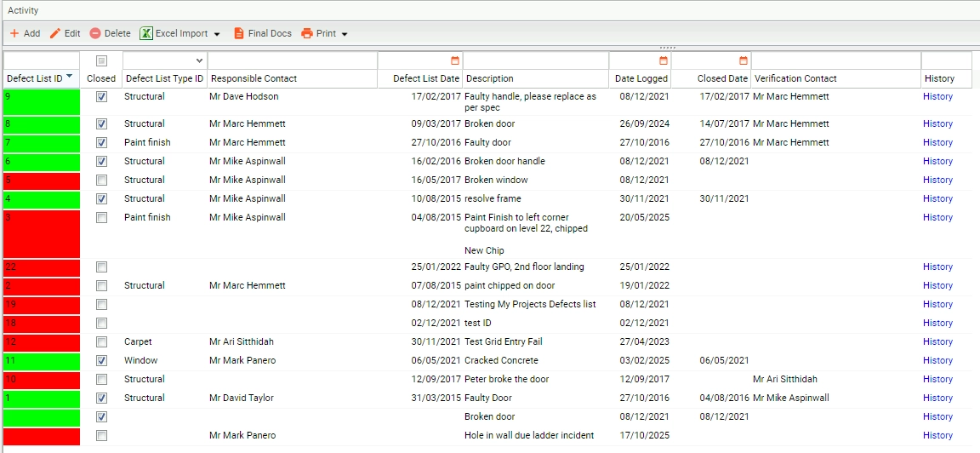Toggle the Closed filter header checkbox
This screenshot has height=453, width=980.
[102, 60]
